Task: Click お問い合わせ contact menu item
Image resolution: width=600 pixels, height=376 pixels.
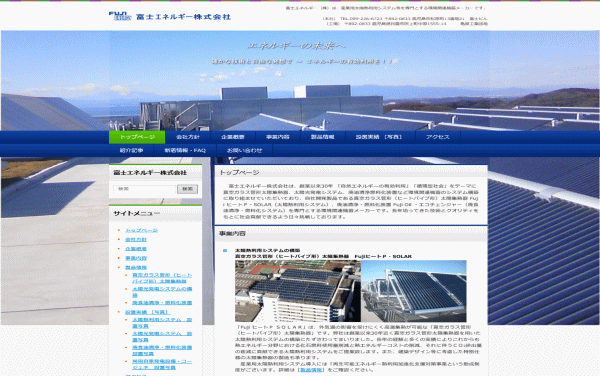Action: [x=245, y=150]
